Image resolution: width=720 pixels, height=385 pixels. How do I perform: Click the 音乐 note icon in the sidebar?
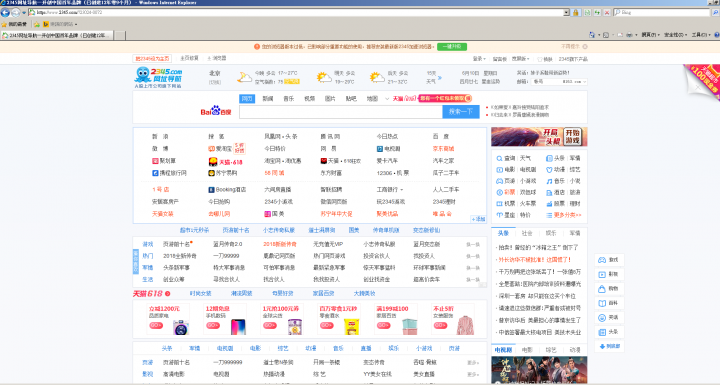pyautogui.click(x=549, y=181)
